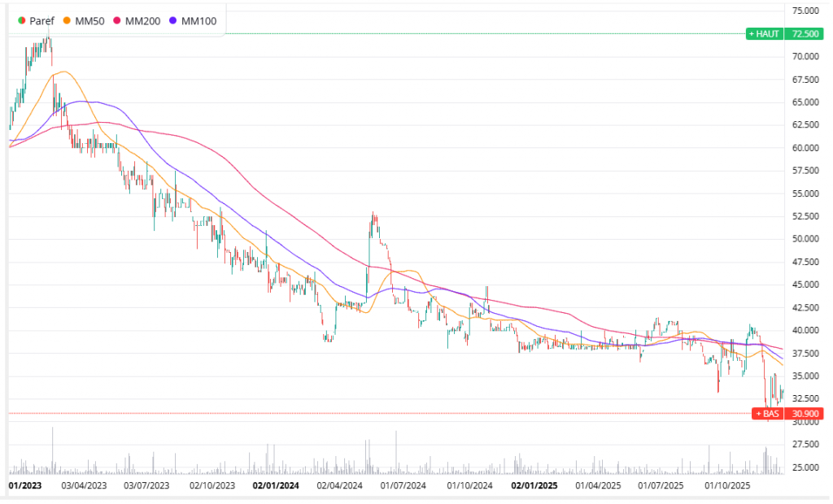
Task: Click the 03/04/2023 date axis label
Action: coord(84,485)
